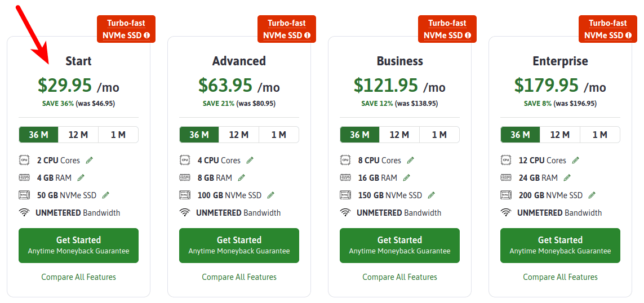Edit CPU cores pencil in Business plan
This screenshot has height=303, width=644.
point(410,161)
